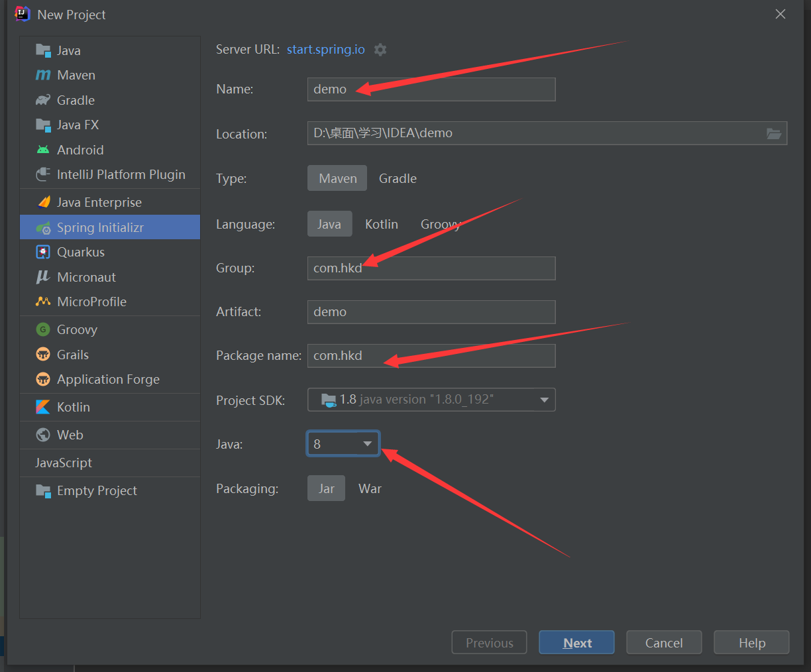Click the Quarkus icon
Screen dimensions: 811x672
pyautogui.click(x=43, y=252)
